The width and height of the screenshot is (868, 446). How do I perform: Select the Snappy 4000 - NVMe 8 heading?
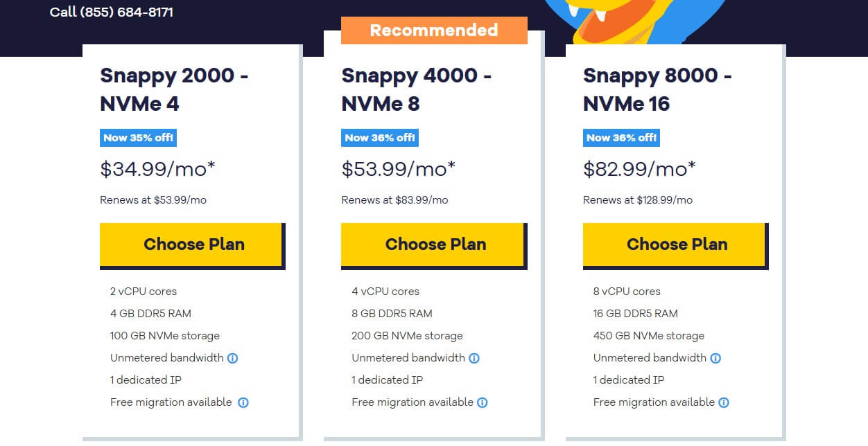(417, 89)
